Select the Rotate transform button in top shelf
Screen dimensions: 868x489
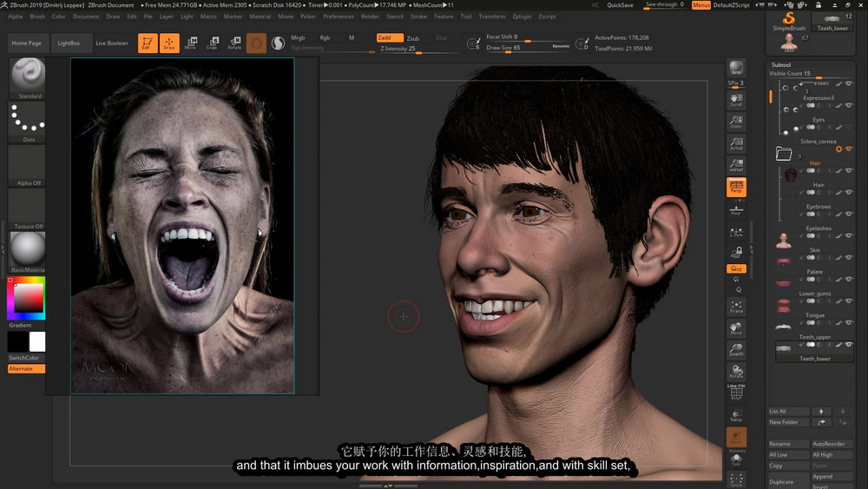coord(234,43)
